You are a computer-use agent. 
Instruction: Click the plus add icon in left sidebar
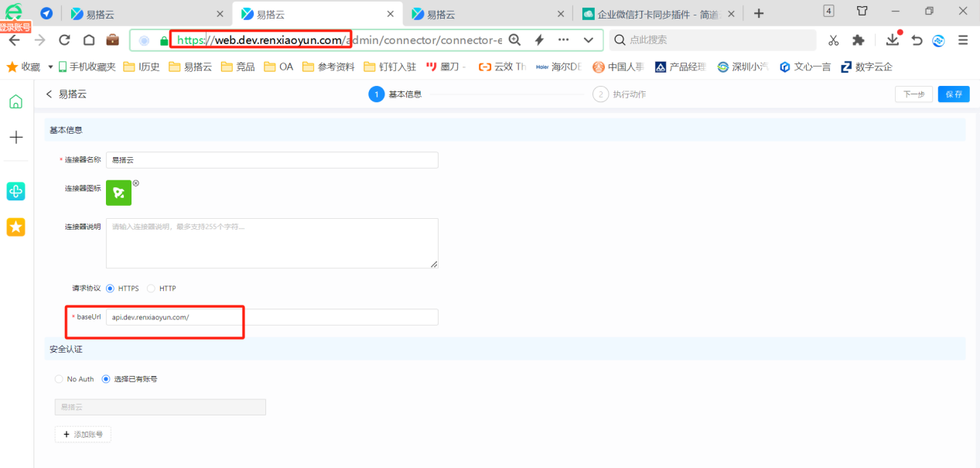[15, 137]
